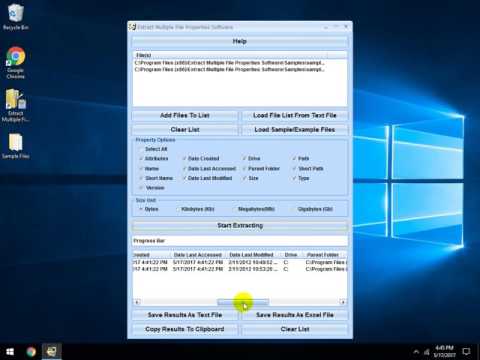This screenshot has height=360, width=480.
Task: Start Extracting file properties
Action: tap(240, 226)
